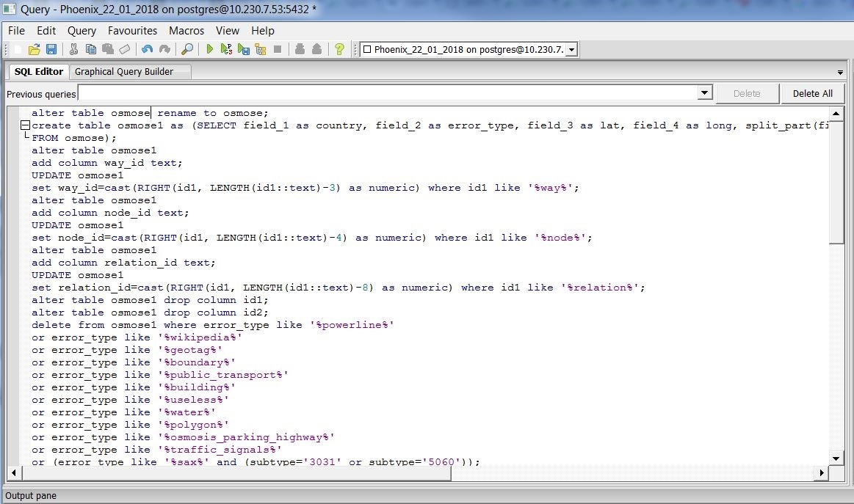Switch to Graphical Query Builder tab
Image resolution: width=854 pixels, height=504 pixels.
[x=124, y=71]
